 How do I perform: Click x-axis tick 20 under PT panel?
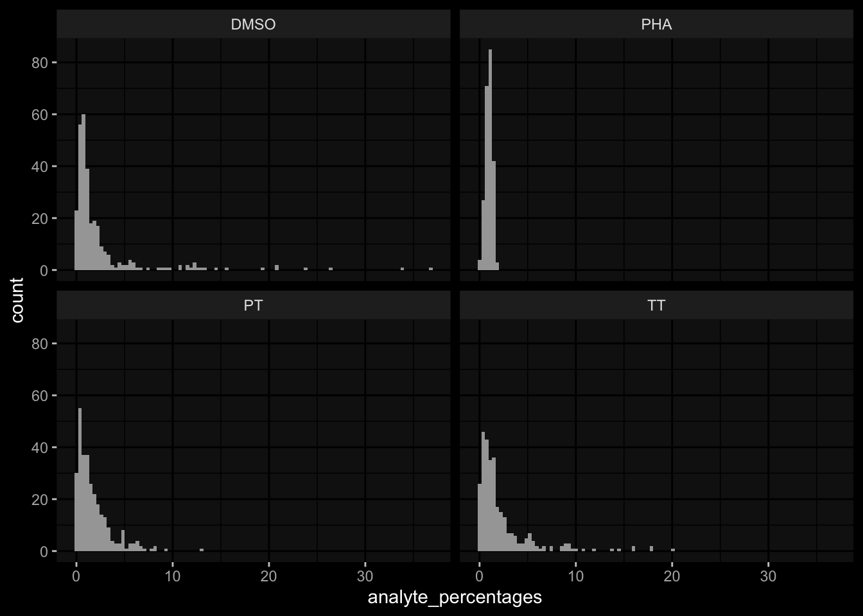point(269,576)
